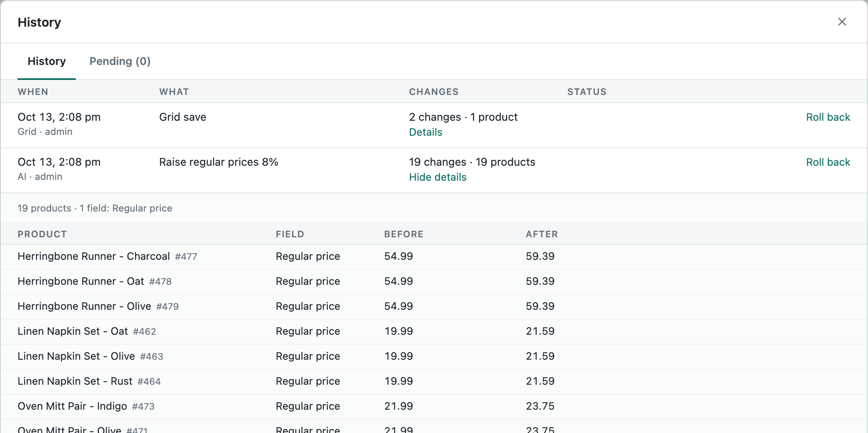Viewport: 868px width, 433px height.
Task: Select Herringbone Runner - Charcoal #477 row name
Action: [107, 256]
